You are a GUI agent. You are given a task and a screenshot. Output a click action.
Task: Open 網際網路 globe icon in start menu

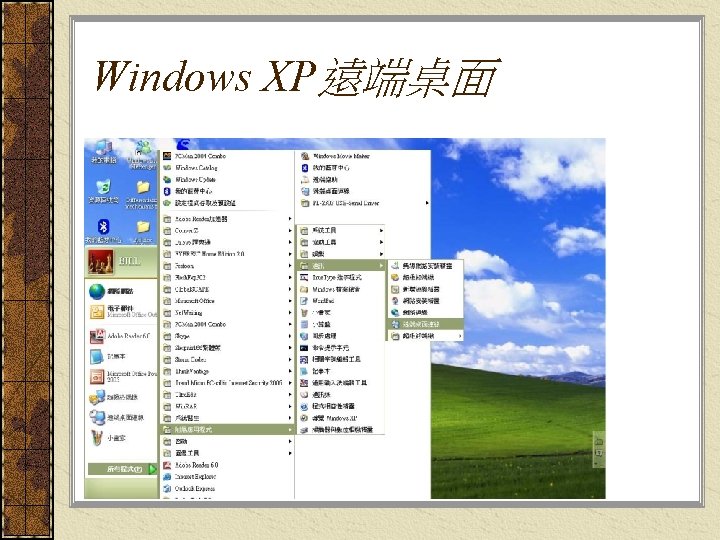[x=111, y=291]
